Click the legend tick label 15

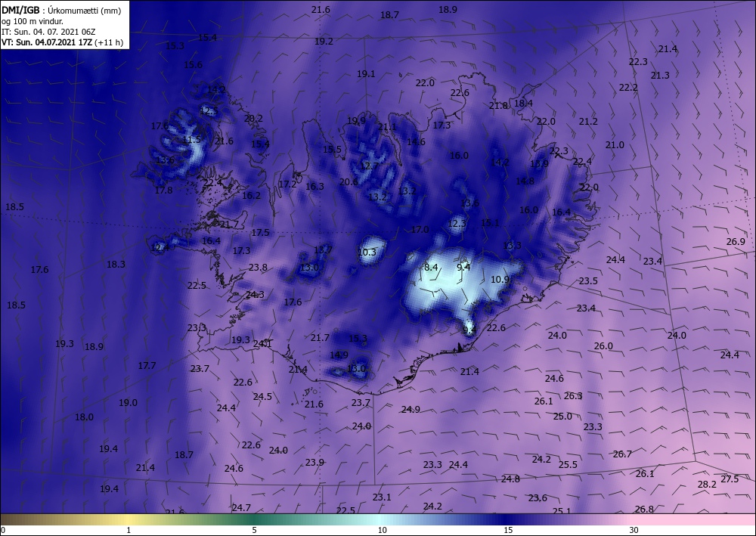[508, 530]
